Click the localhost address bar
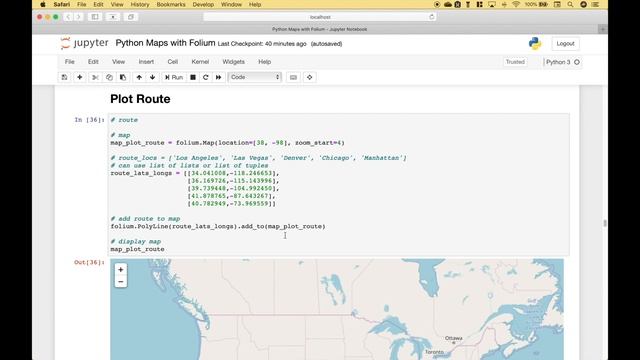 click(320, 17)
